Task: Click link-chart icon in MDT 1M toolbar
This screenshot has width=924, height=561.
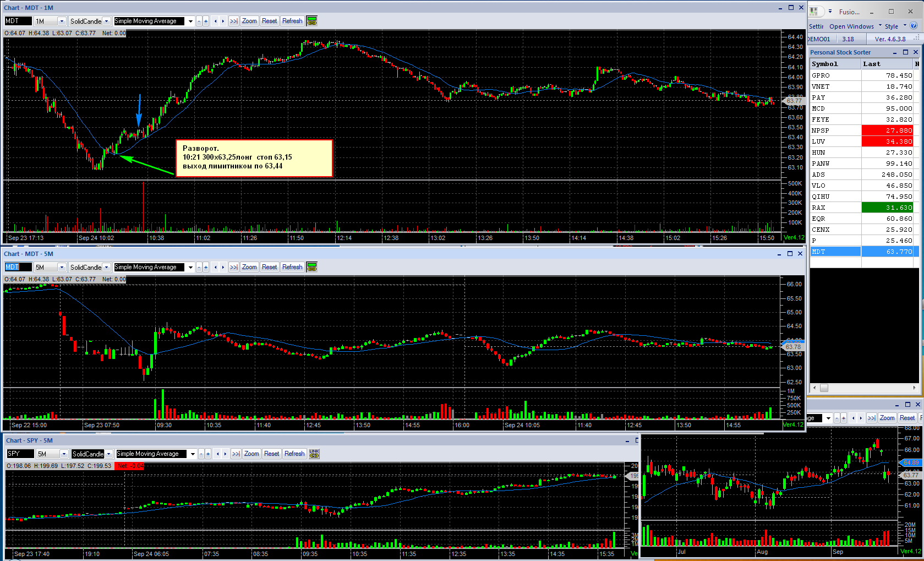Action: 312,21
